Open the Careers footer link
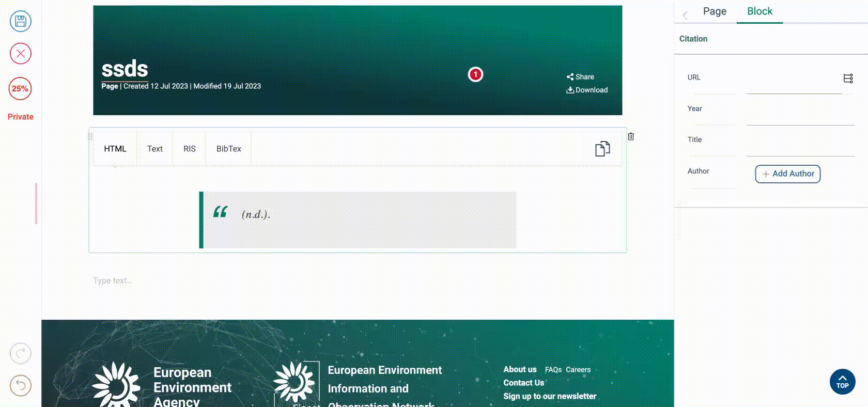This screenshot has width=868, height=407. pyautogui.click(x=578, y=370)
